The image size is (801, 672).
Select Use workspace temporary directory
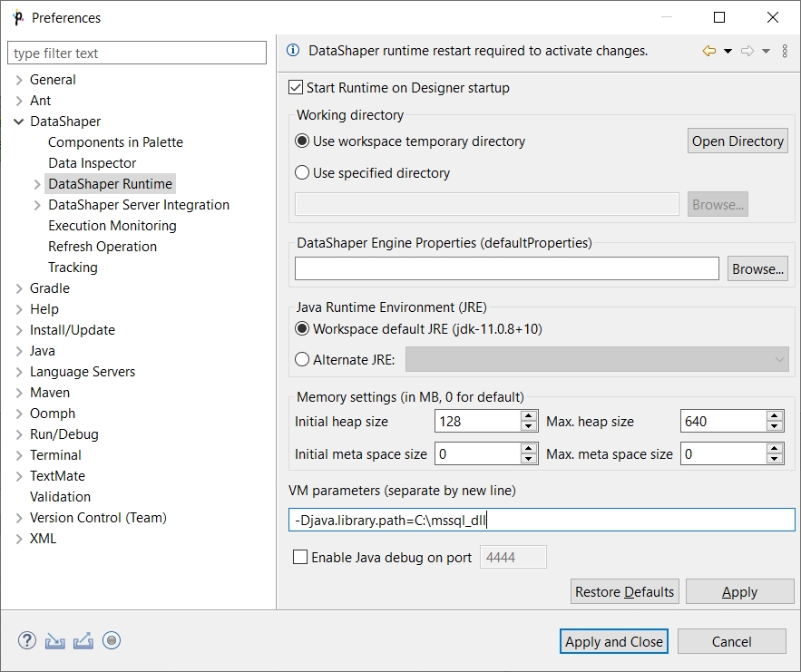302,141
